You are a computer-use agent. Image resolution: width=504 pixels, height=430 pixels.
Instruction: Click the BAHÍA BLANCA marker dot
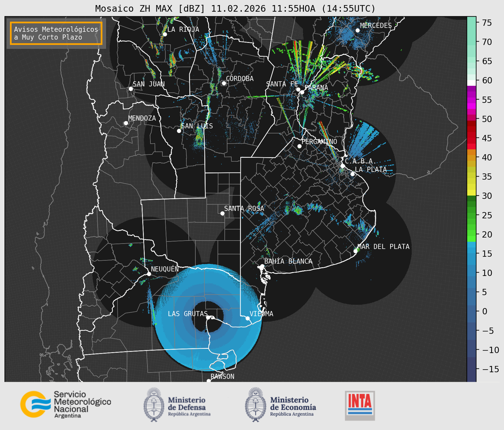(x=262, y=266)
